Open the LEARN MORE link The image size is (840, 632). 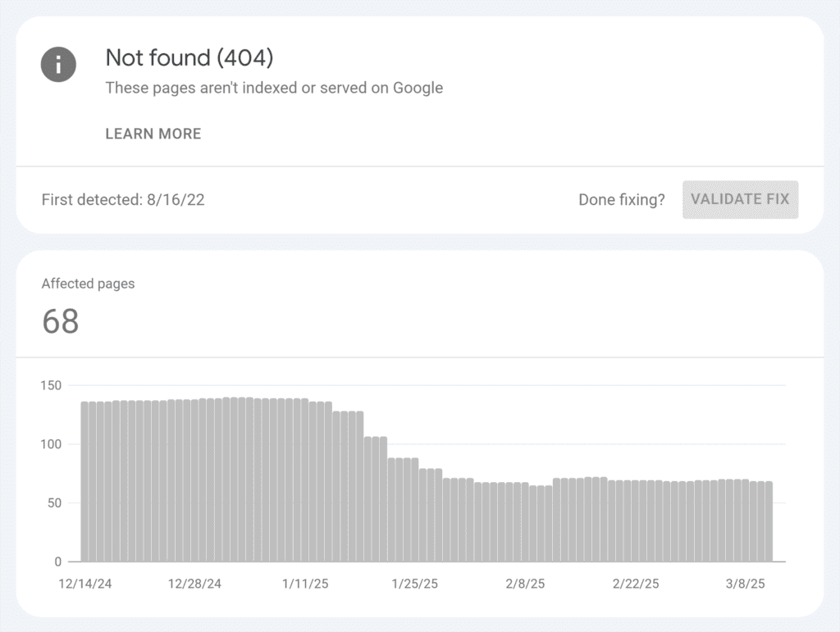point(153,134)
